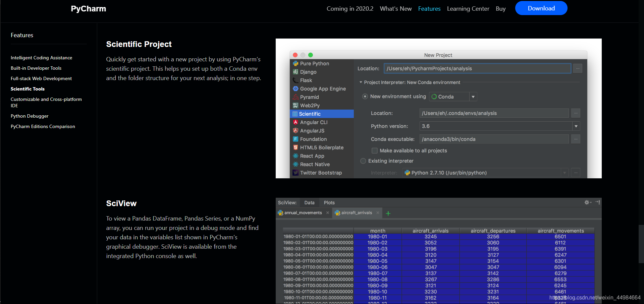
Task: Click the Web2Py project type icon
Action: [x=296, y=105]
